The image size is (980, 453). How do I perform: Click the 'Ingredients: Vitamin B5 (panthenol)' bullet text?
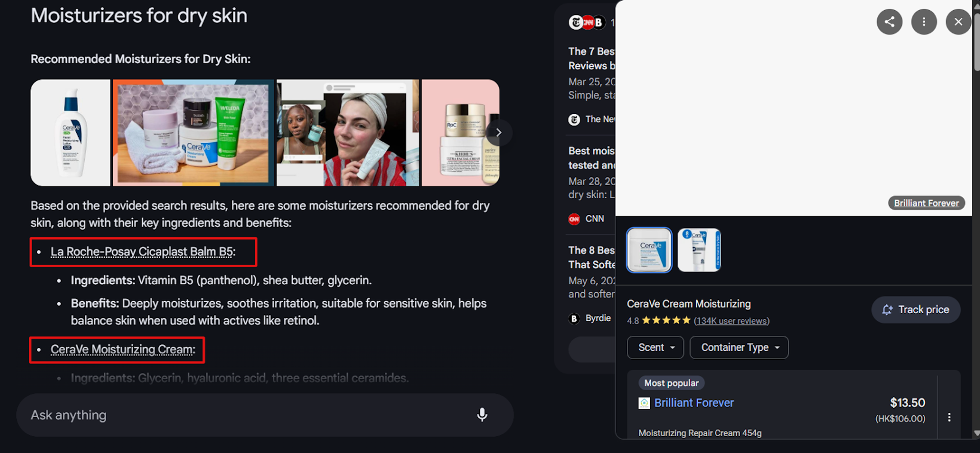pyautogui.click(x=221, y=281)
